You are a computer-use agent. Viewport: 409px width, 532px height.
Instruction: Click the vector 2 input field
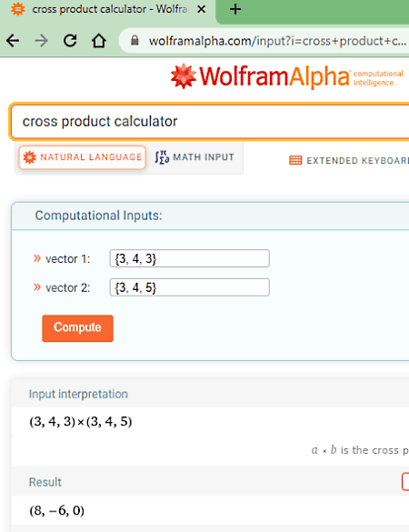(x=190, y=287)
